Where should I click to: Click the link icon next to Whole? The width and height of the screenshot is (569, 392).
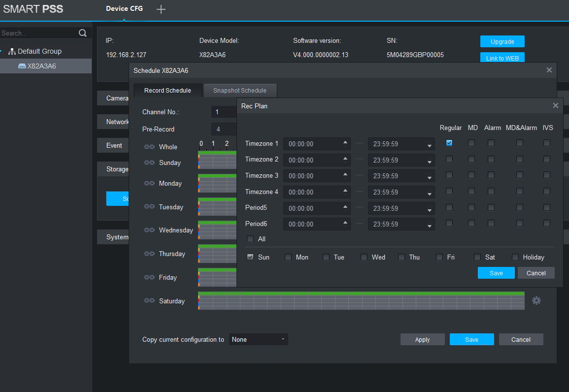point(149,147)
